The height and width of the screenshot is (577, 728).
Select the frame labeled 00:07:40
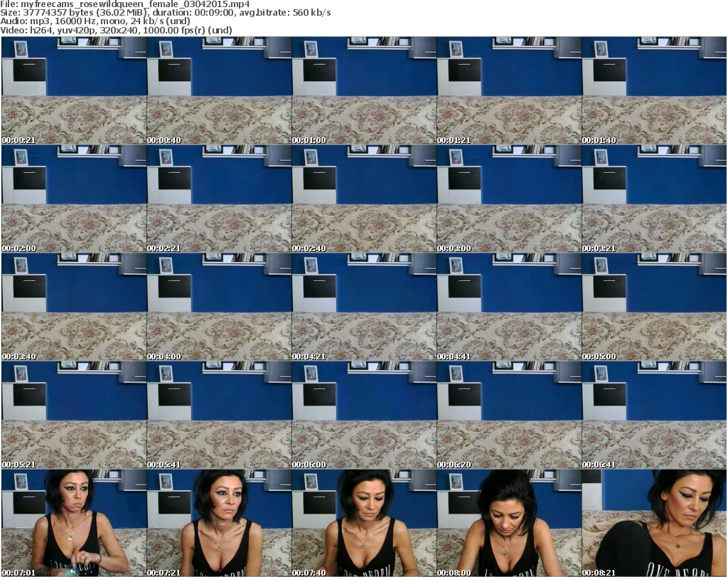point(364,523)
